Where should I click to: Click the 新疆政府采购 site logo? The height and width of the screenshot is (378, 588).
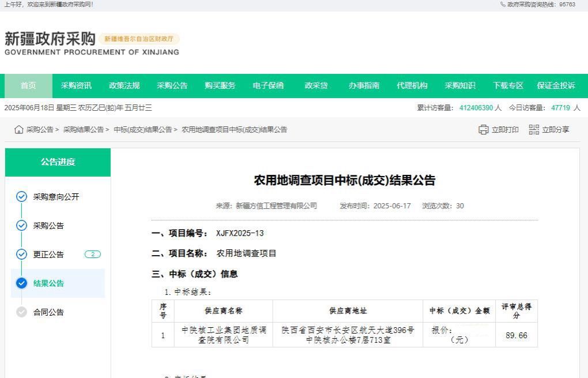(50, 39)
